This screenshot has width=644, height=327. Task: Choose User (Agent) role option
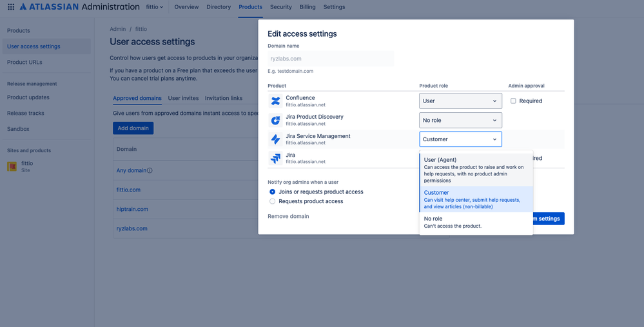coord(476,170)
